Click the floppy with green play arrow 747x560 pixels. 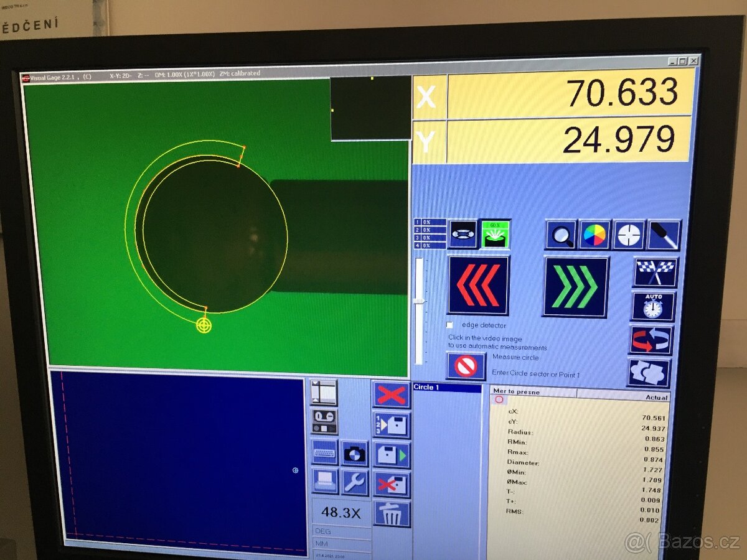[x=392, y=455]
